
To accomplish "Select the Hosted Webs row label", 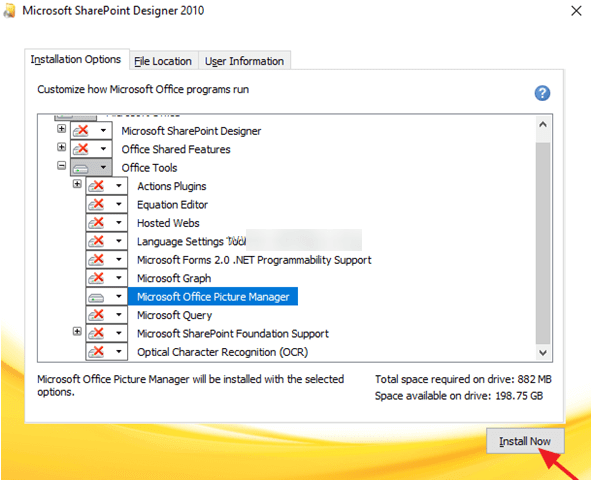I will pyautogui.click(x=168, y=223).
